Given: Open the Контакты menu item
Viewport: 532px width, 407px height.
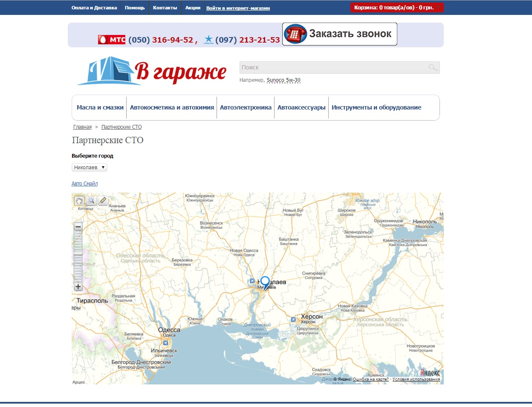Looking at the screenshot, I should coord(165,8).
